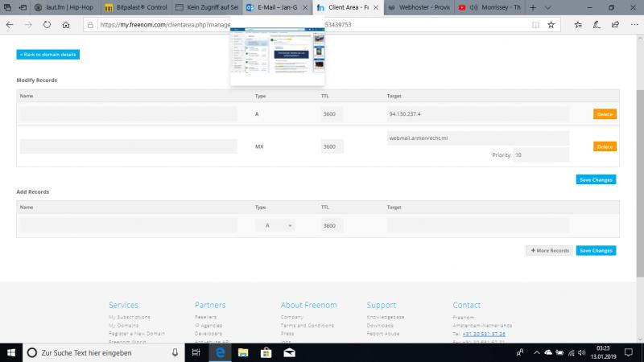Screen dimensions: 644x362
Task: Open File Explorer from the taskbar
Action: 242,352
